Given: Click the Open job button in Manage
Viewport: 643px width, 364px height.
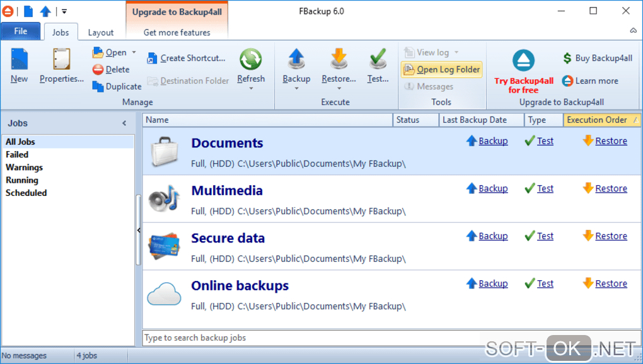Looking at the screenshot, I should point(110,52).
